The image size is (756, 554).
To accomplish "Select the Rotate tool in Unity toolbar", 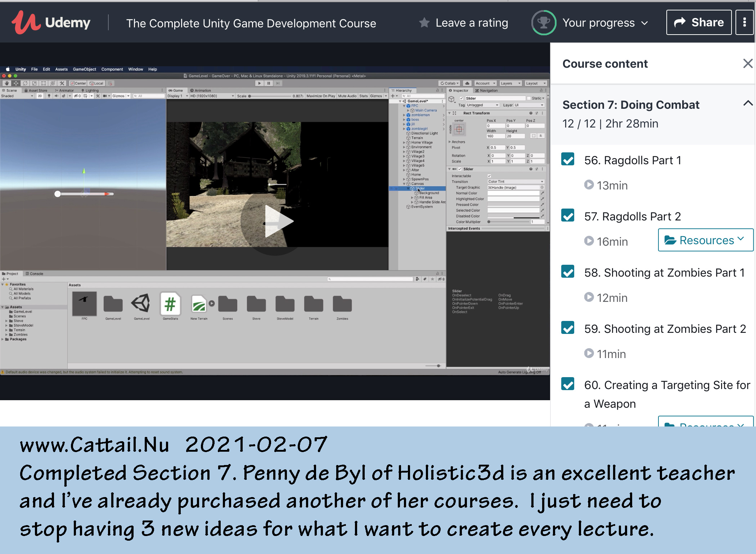I will point(25,83).
